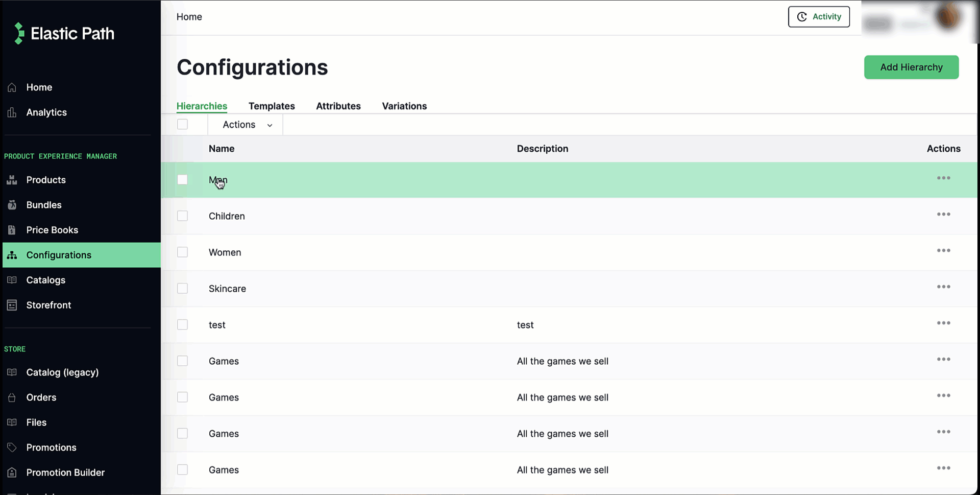Tick the checkbox beside the test hierarchy
980x495 pixels.
[182, 324]
